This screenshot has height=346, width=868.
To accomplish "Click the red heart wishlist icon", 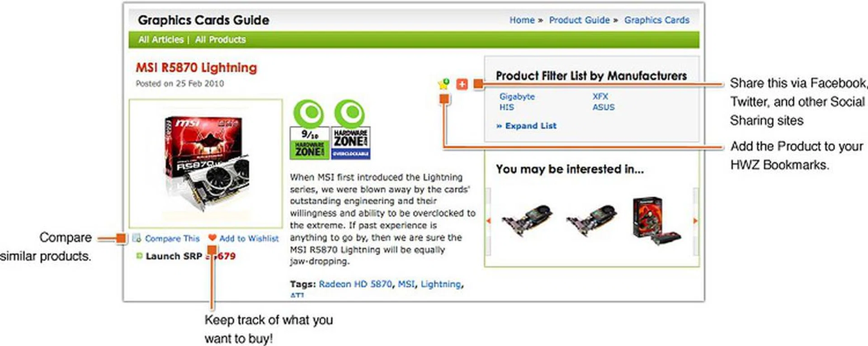I will click(212, 238).
